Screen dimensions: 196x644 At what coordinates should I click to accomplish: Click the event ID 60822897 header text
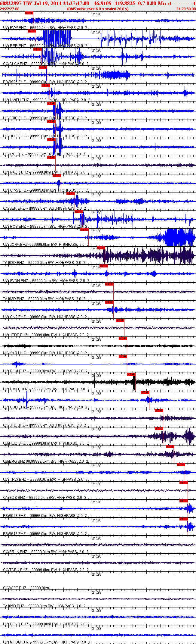(11, 3)
